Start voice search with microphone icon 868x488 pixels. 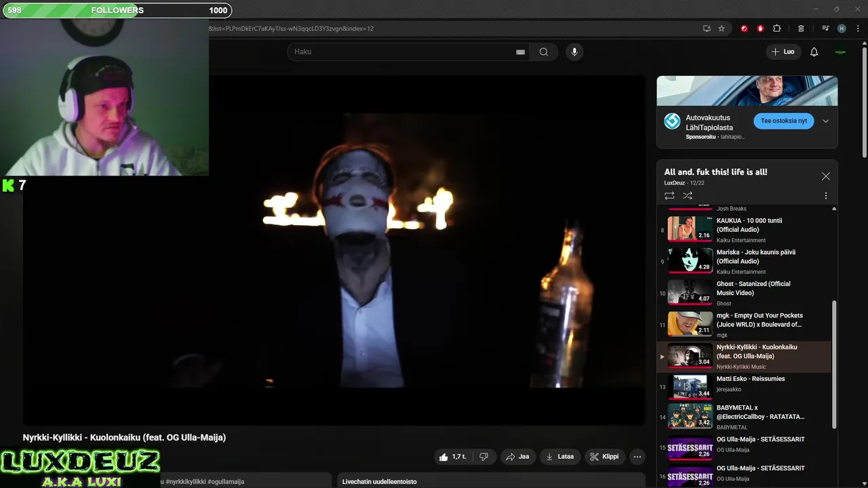tap(574, 52)
